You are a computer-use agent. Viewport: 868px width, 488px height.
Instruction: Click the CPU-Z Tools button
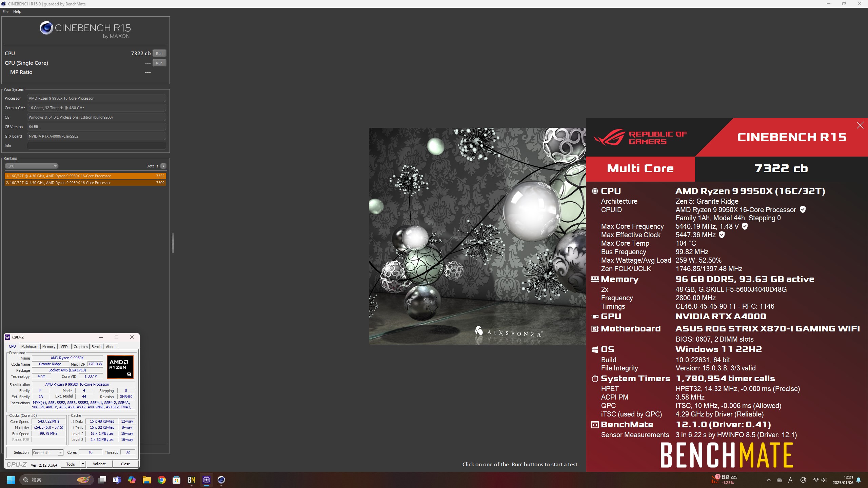point(71,464)
